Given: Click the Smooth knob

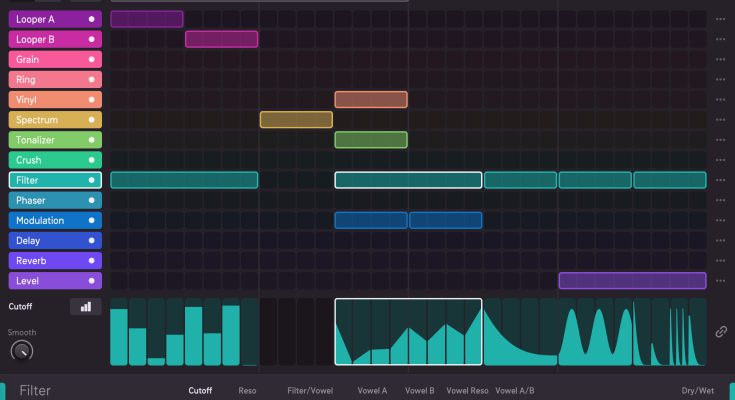Looking at the screenshot, I should coord(21,351).
